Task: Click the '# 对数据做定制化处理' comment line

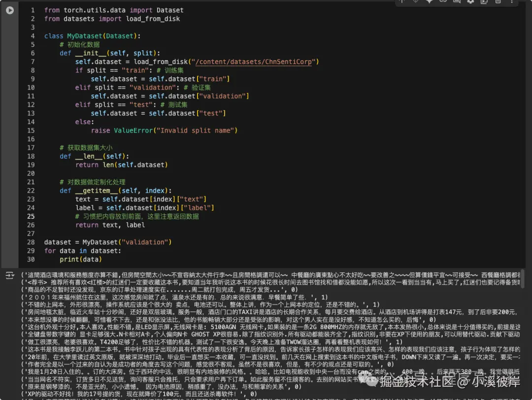Action: pyautogui.click(x=93, y=182)
